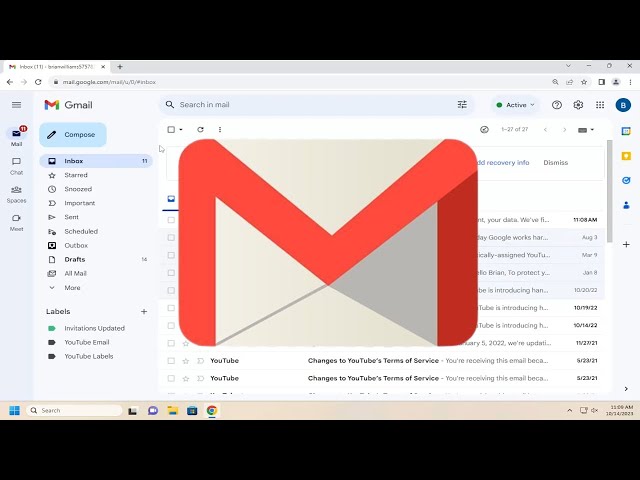This screenshot has width=640, height=480.
Task: Click the Windows taskbar Search box
Action: click(x=74, y=410)
